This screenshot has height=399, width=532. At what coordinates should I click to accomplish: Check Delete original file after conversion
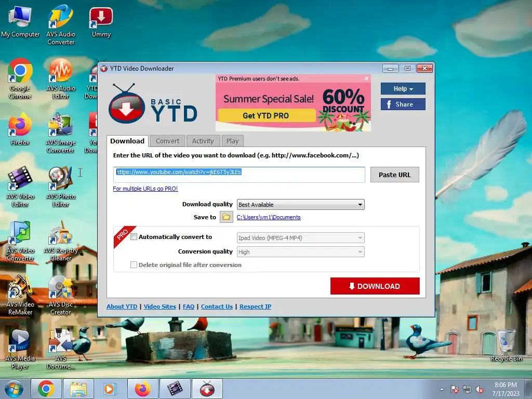pos(134,264)
